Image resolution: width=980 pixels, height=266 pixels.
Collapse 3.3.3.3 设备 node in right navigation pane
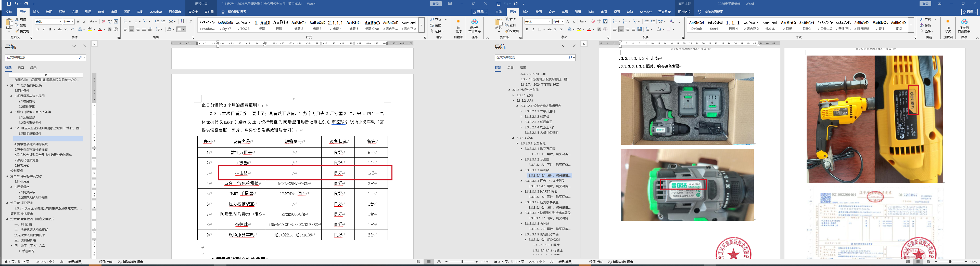point(513,138)
